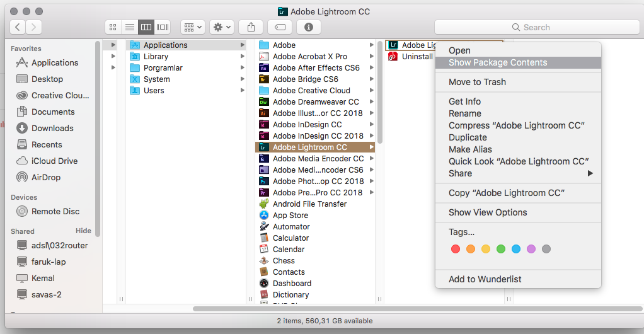Go forward with the right chevron button
This screenshot has height=334, width=644.
[x=33, y=27]
